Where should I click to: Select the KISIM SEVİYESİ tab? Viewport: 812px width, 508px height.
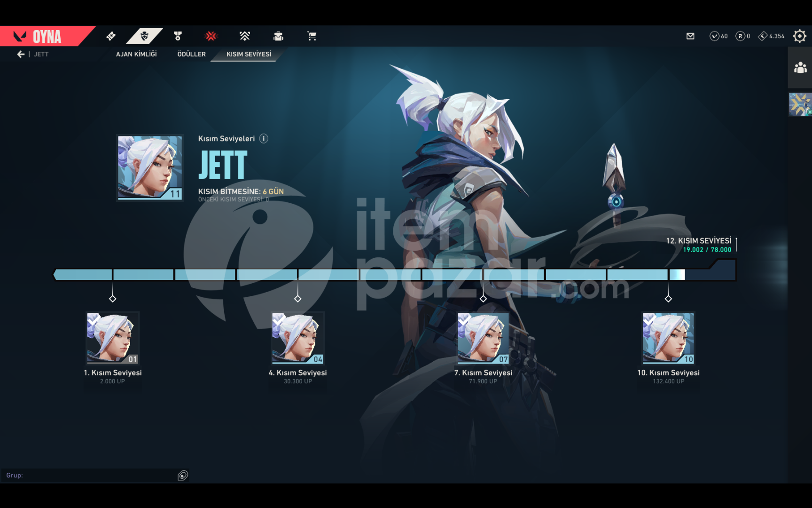pyautogui.click(x=249, y=54)
